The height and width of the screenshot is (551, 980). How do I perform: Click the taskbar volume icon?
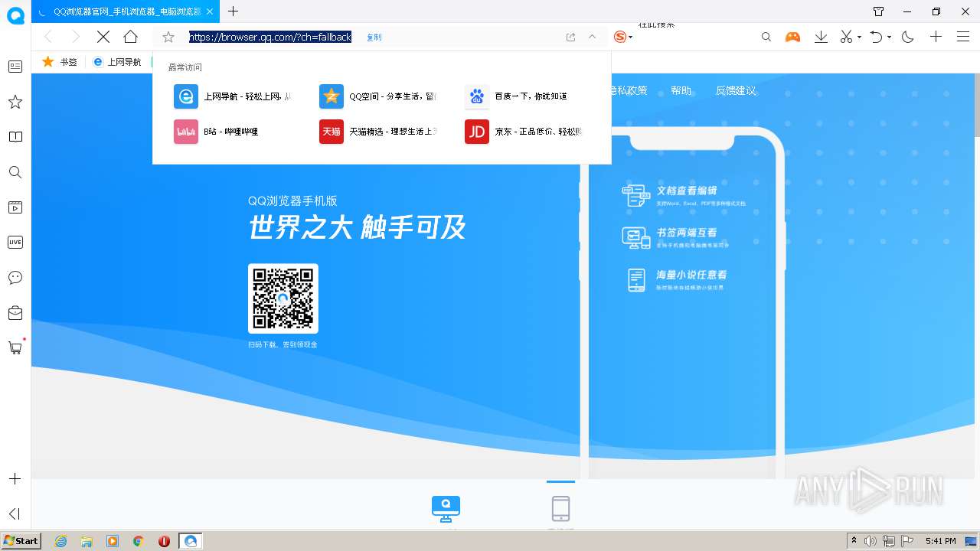870,541
